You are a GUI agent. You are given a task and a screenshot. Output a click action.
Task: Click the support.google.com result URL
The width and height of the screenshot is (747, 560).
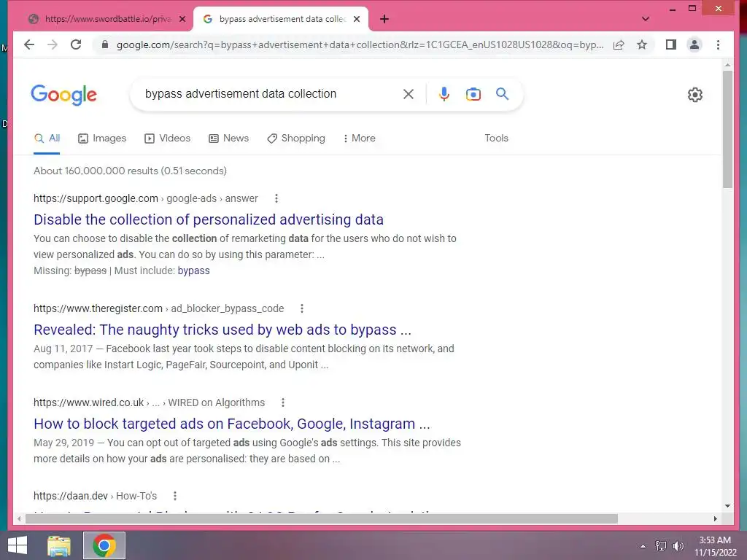96,198
